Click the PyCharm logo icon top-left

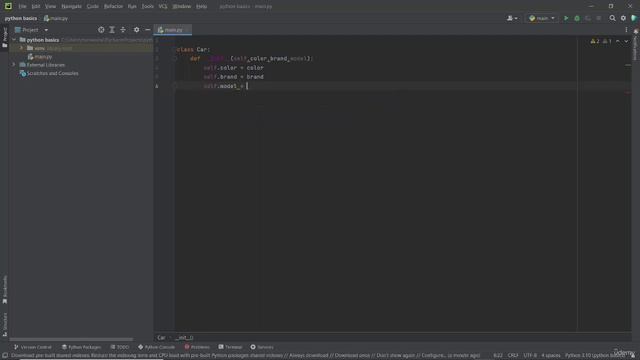point(8,6)
